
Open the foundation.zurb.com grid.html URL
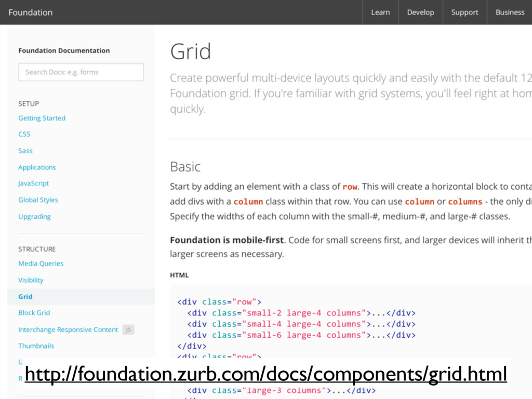click(266, 374)
